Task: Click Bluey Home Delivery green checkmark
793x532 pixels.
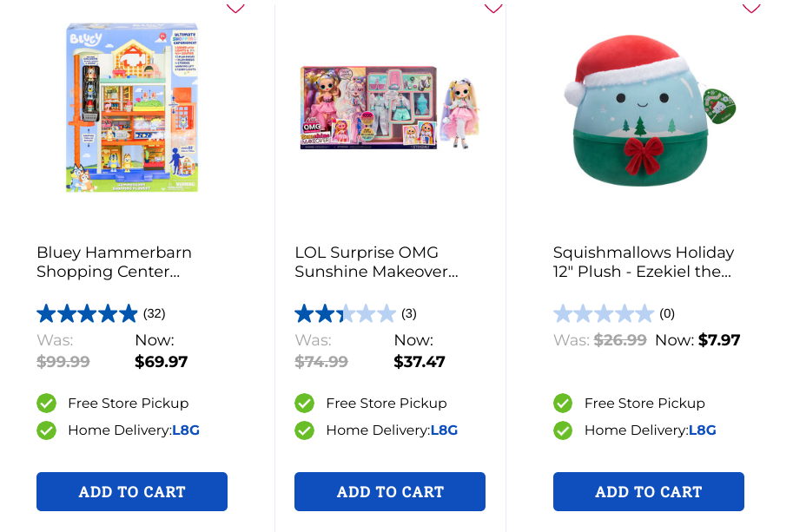Action: (47, 430)
